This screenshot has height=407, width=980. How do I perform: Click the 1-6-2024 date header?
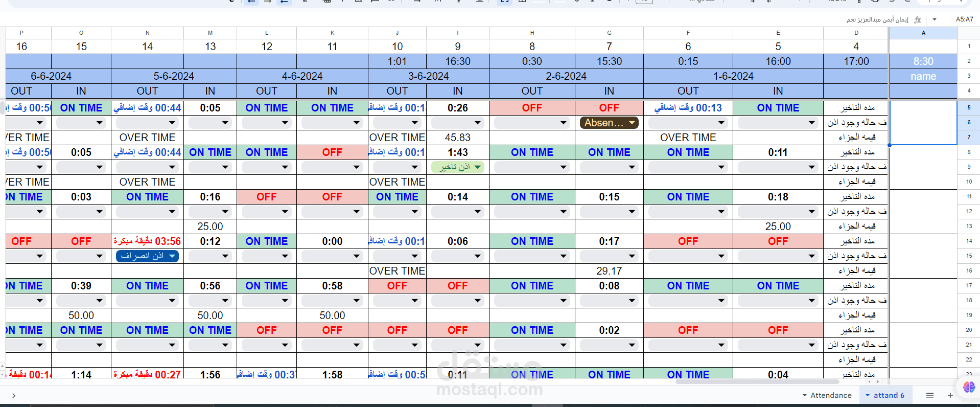tap(733, 76)
